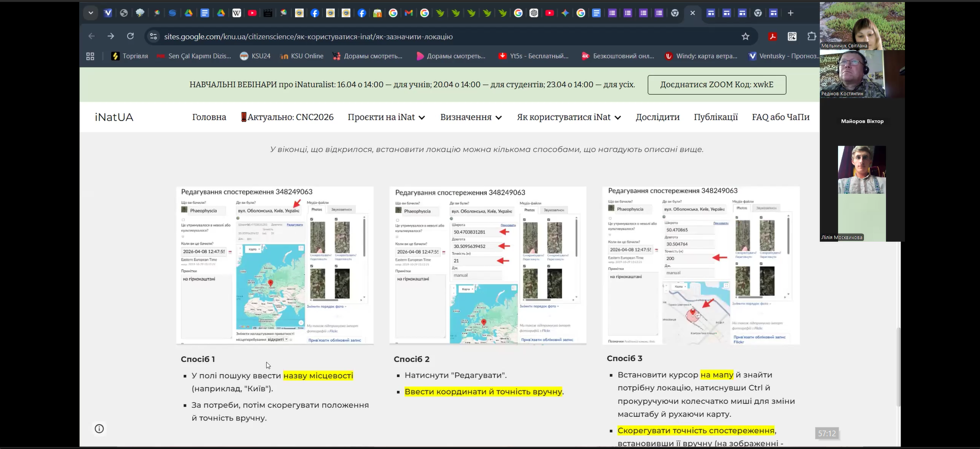
Task: Click the page's vertical scrollbar
Action: pyautogui.click(x=898, y=367)
